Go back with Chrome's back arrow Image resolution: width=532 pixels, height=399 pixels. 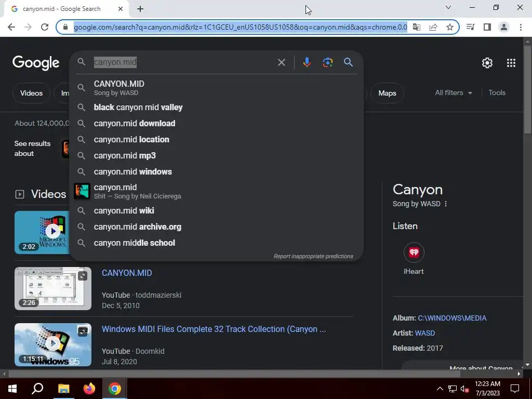11,27
